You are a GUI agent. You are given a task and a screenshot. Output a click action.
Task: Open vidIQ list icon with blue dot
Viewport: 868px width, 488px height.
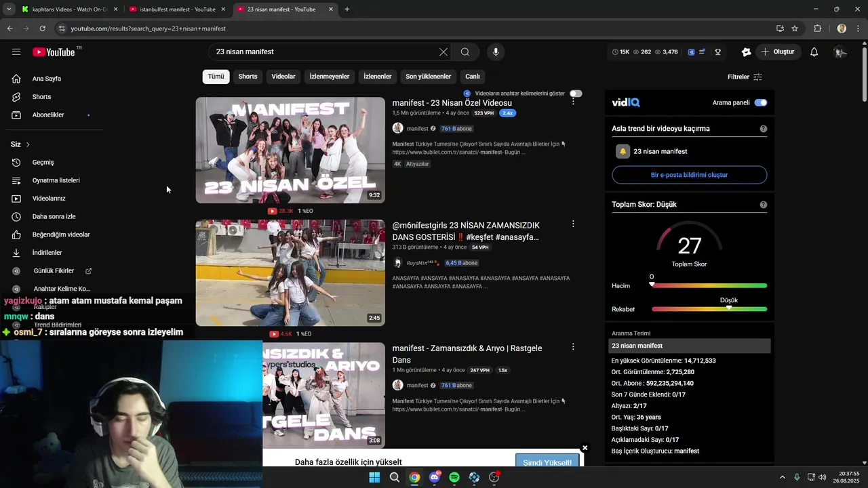(x=703, y=52)
